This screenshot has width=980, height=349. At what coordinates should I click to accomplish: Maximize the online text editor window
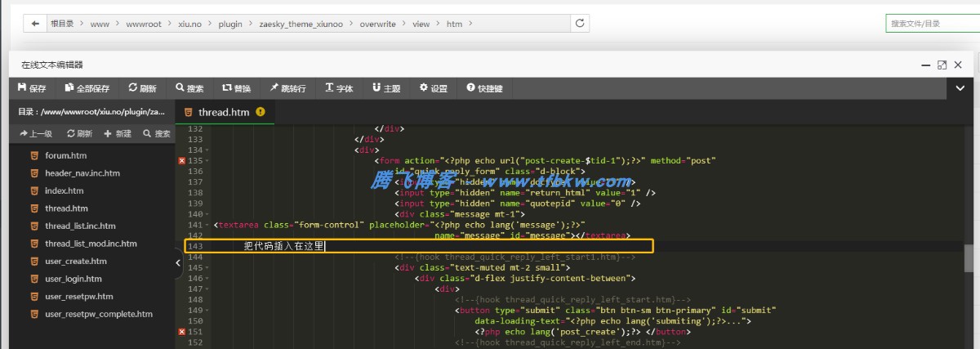(x=942, y=65)
